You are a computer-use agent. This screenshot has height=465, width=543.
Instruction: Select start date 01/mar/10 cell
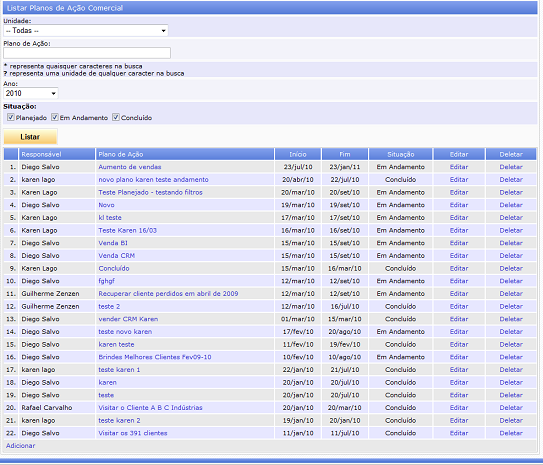pyautogui.click(x=298, y=319)
